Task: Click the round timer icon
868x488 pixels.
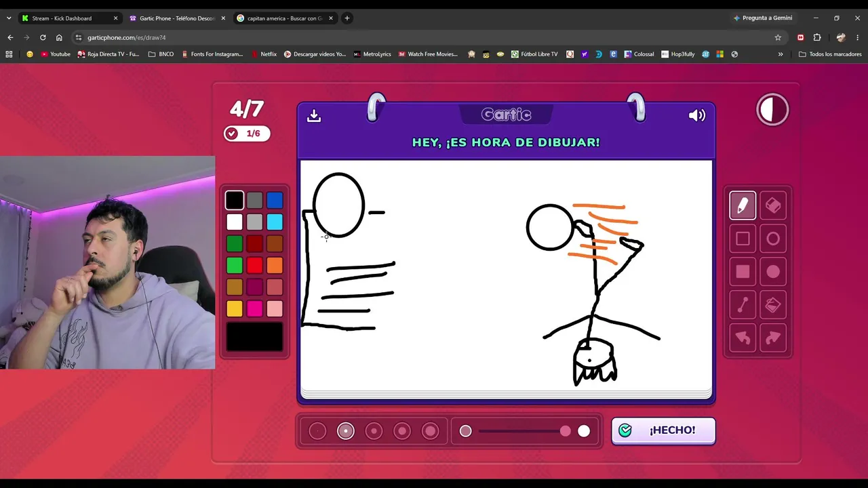Action: coord(772,109)
